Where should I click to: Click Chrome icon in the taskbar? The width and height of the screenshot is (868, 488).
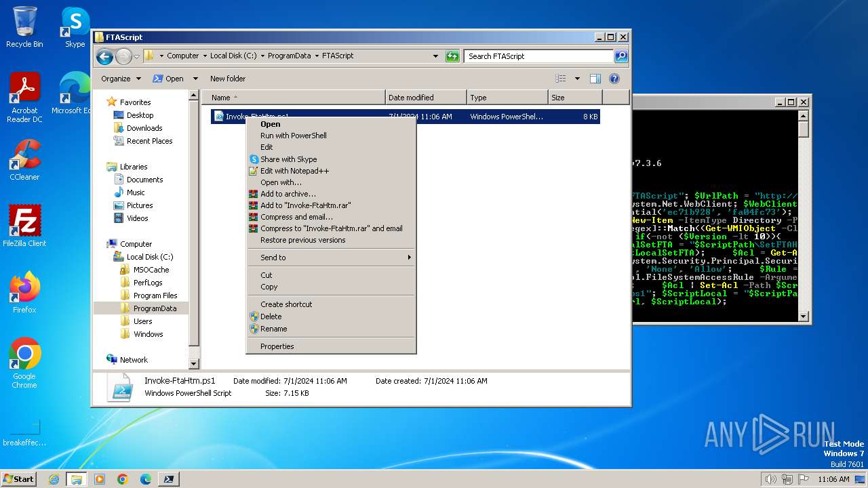click(x=123, y=479)
